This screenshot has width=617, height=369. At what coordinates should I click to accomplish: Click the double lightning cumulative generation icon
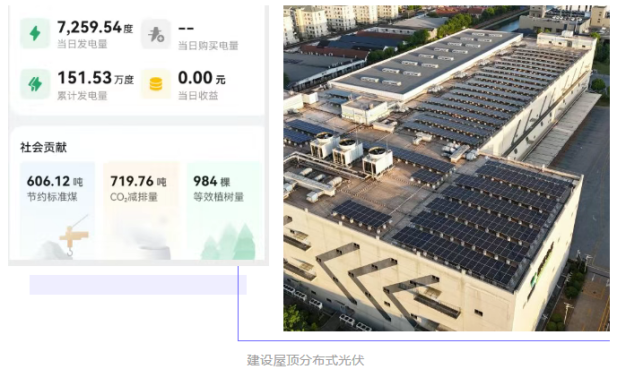coord(35,84)
